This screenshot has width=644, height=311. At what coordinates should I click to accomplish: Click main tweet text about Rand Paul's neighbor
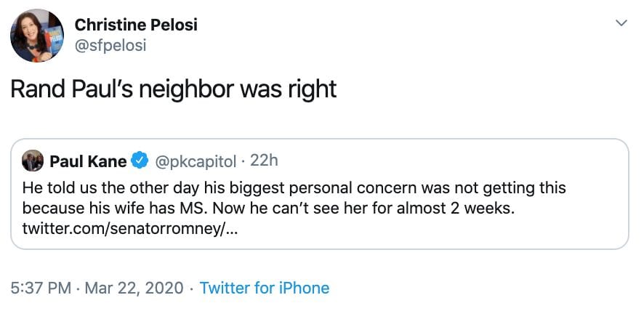pos(173,88)
